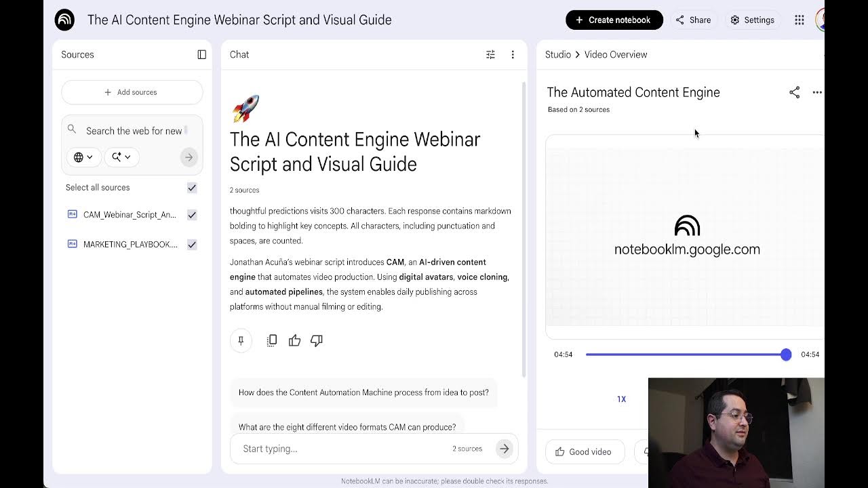This screenshot has width=868, height=488.
Task: Open the Share dialog
Action: tap(694, 20)
